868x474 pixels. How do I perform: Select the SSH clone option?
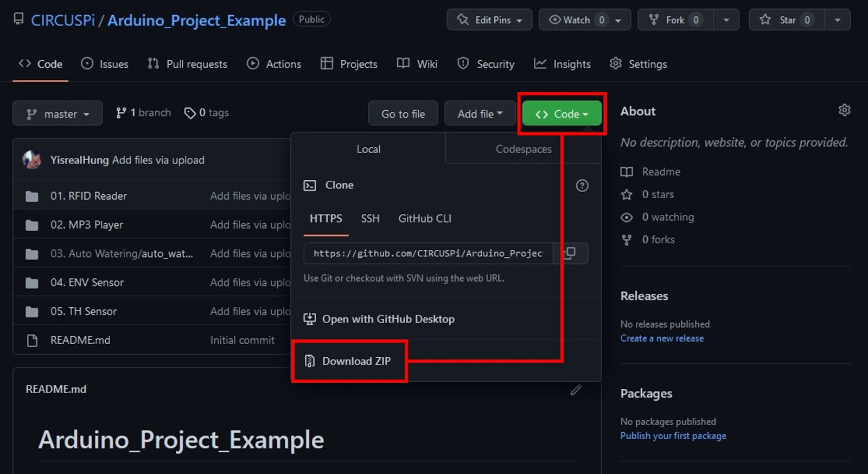[371, 218]
